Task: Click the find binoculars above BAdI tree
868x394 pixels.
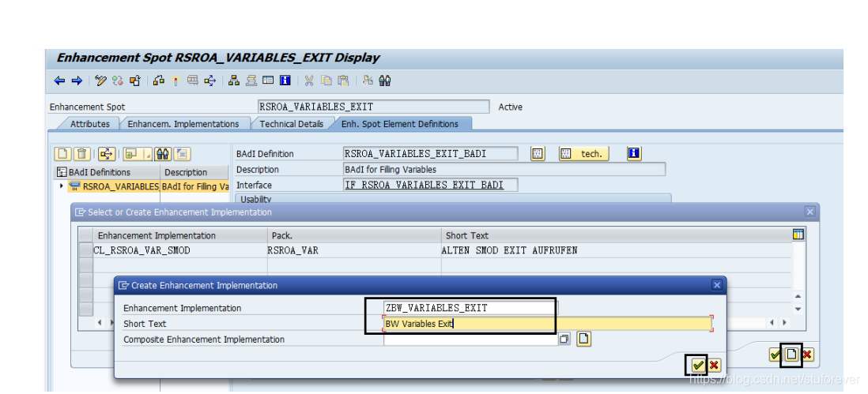Action: tap(163, 154)
